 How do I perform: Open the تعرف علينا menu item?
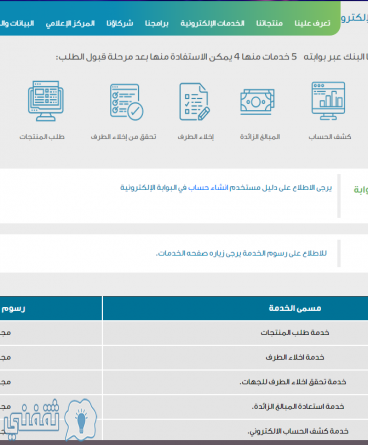click(x=312, y=23)
